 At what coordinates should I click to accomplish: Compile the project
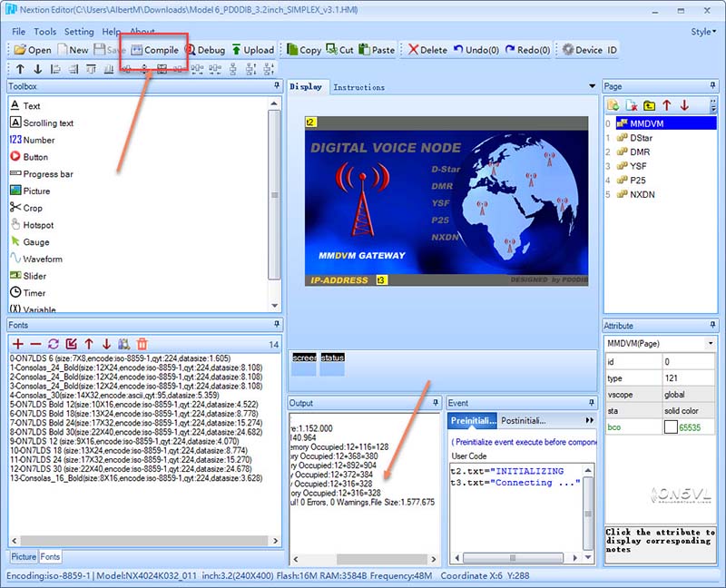[x=154, y=50]
